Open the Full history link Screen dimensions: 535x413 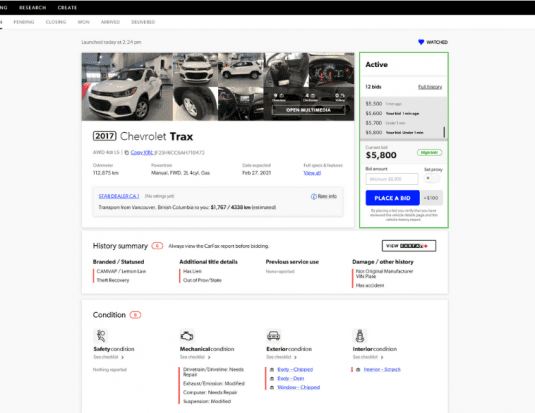coord(430,87)
